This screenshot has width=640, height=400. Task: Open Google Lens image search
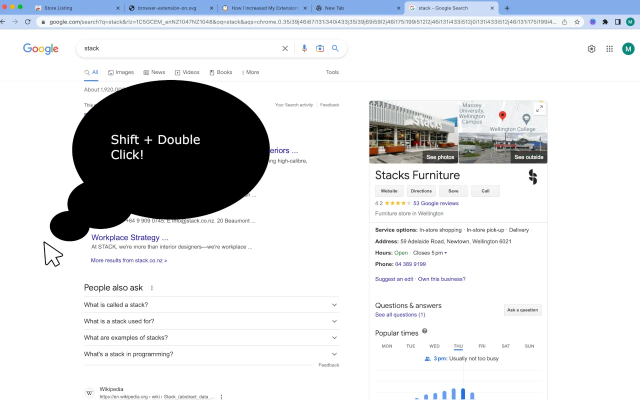pyautogui.click(x=320, y=48)
